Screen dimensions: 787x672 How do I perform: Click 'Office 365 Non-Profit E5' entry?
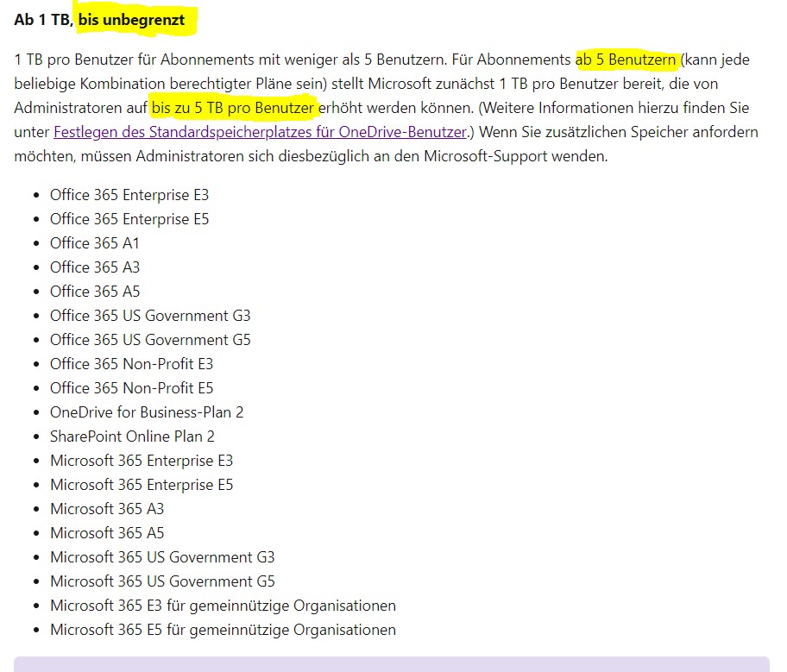click(x=131, y=388)
